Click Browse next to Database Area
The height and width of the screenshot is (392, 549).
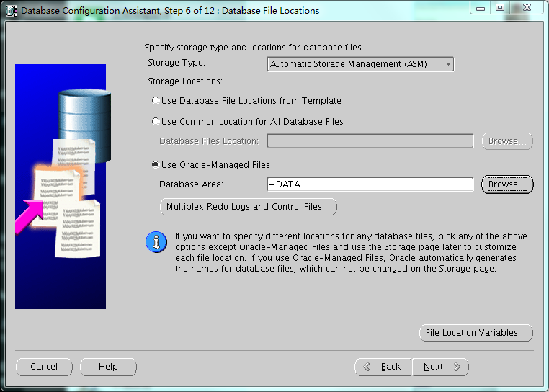pyautogui.click(x=507, y=184)
